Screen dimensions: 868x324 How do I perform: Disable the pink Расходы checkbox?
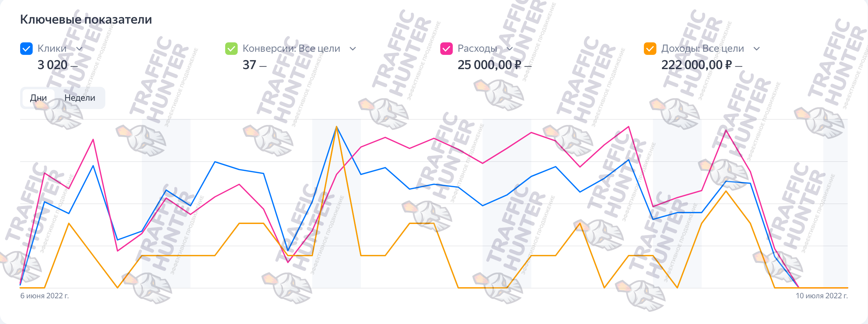point(446,49)
